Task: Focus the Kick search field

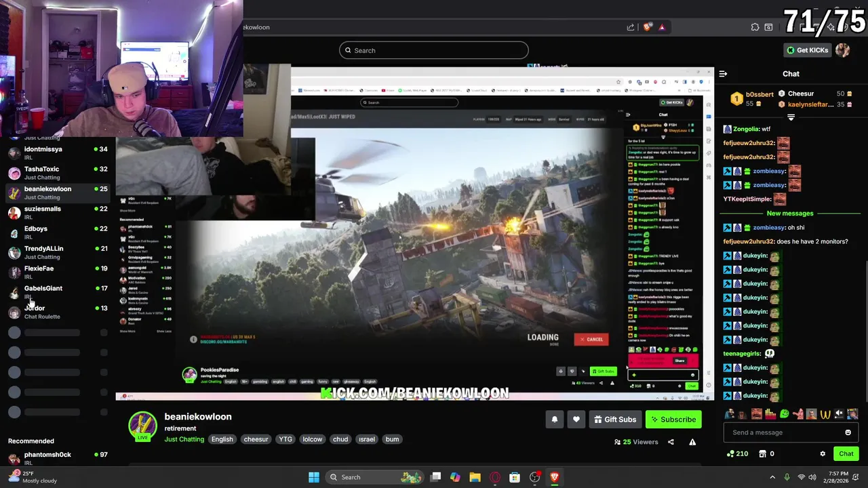Action: 433,50
